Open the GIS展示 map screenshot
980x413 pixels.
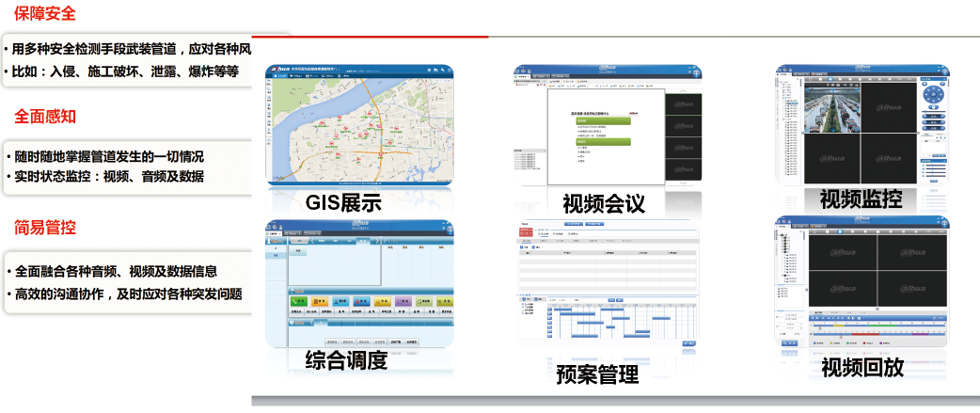click(359, 129)
